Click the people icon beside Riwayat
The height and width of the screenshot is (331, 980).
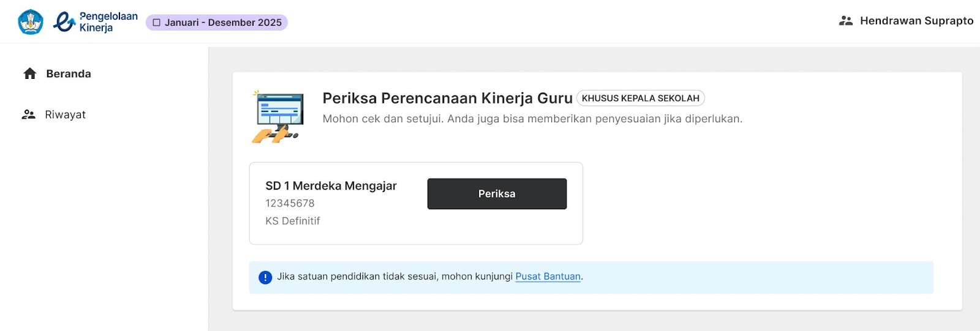pyautogui.click(x=29, y=114)
